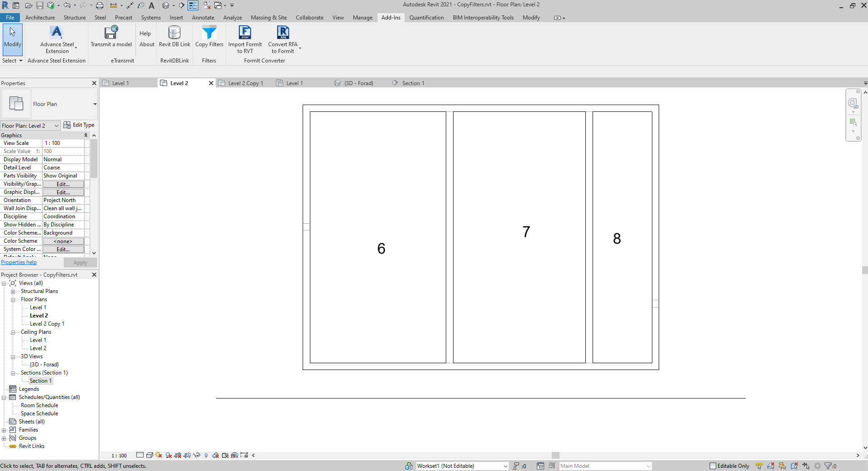
Task: Expand the Structural Plans tree node
Action: [x=13, y=292]
